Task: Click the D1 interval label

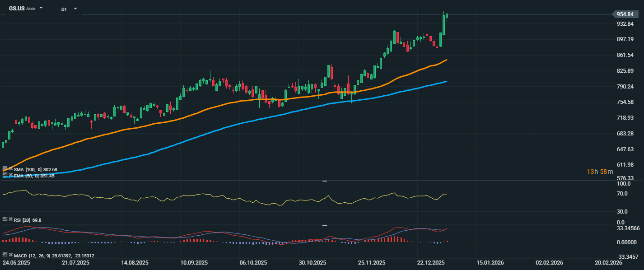Action: tap(64, 9)
